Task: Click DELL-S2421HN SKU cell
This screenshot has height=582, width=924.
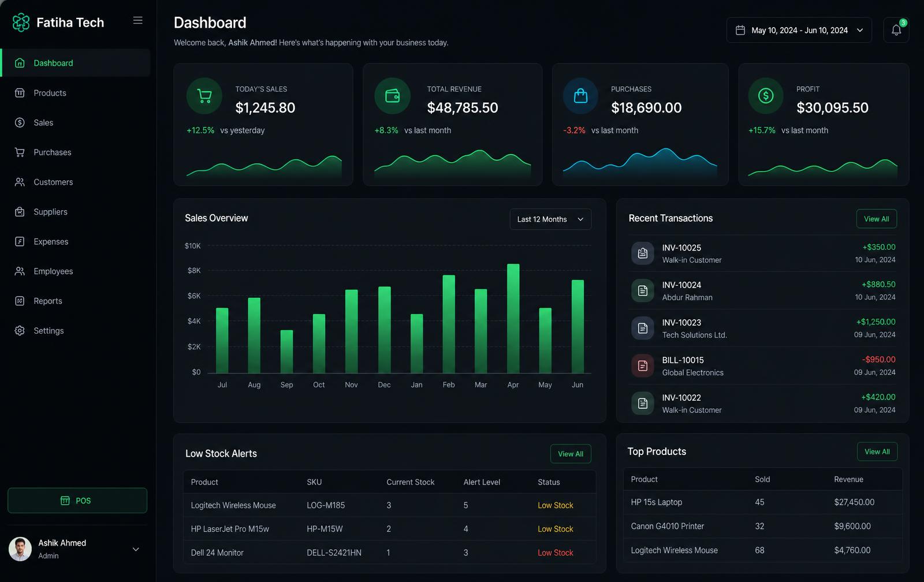Action: [334, 553]
